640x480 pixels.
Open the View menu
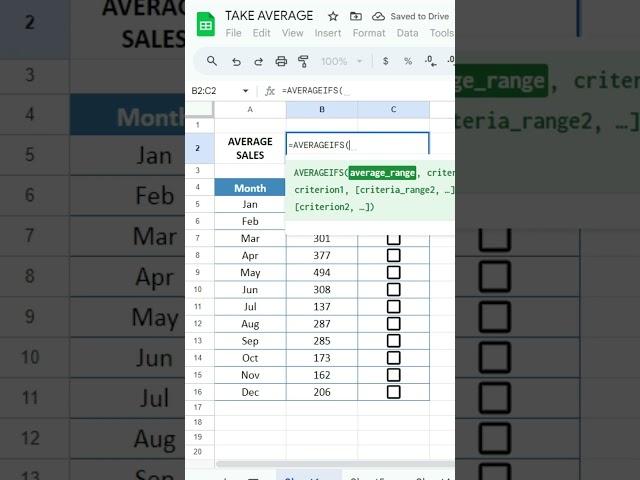(x=293, y=33)
